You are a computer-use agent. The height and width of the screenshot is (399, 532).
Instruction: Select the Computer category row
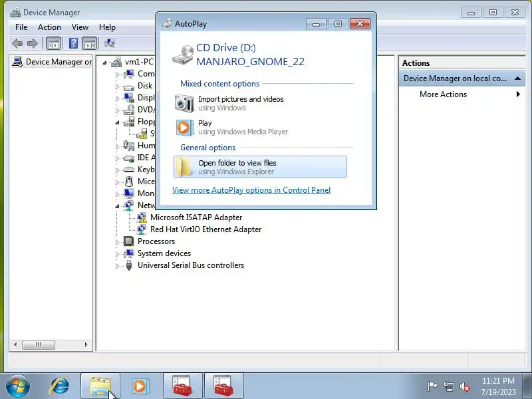pyautogui.click(x=139, y=74)
